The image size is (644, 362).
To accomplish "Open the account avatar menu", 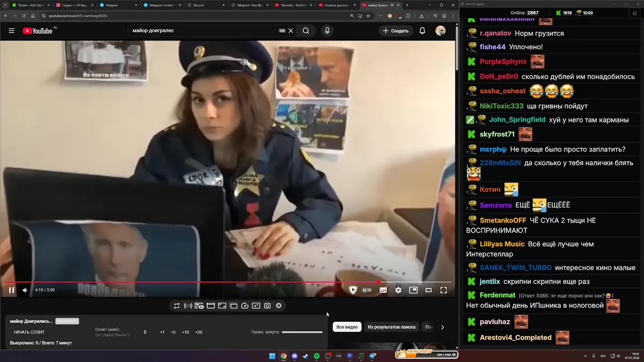I will pyautogui.click(x=441, y=31).
